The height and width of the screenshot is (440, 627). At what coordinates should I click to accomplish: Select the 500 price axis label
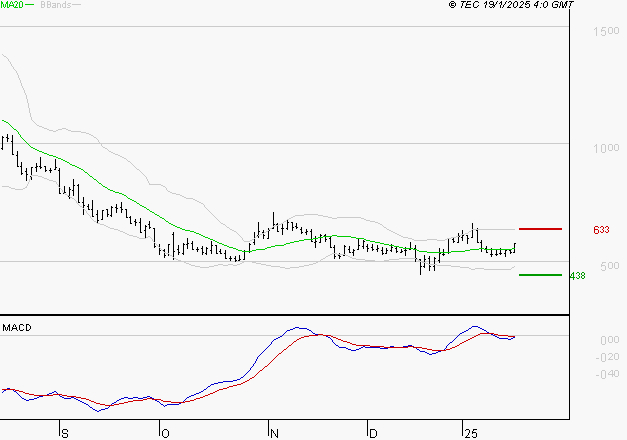610,266
